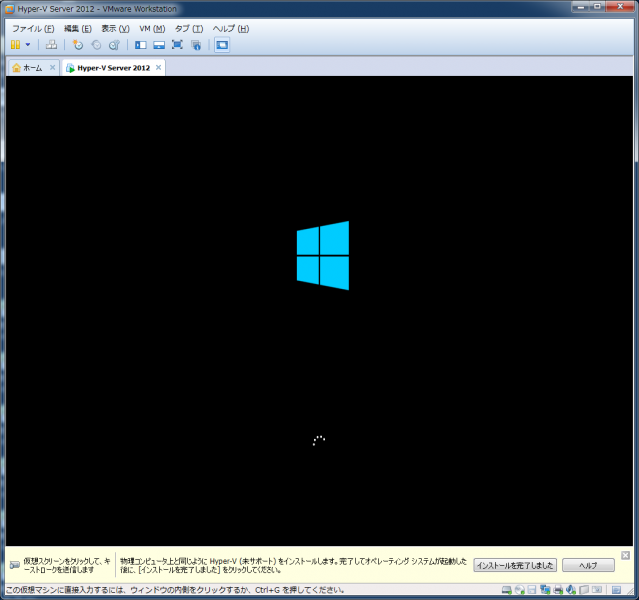Viewport: 639px width, 600px height.
Task: Toggle the console view button in toolbar
Action: (222, 45)
